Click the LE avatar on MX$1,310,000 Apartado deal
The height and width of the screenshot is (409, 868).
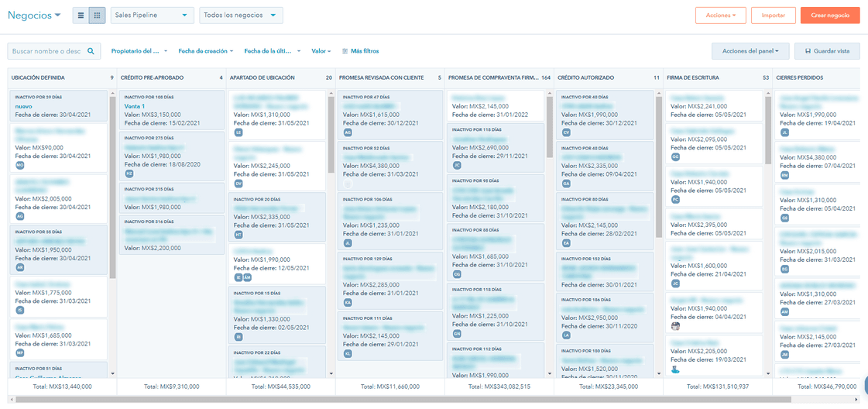238,132
